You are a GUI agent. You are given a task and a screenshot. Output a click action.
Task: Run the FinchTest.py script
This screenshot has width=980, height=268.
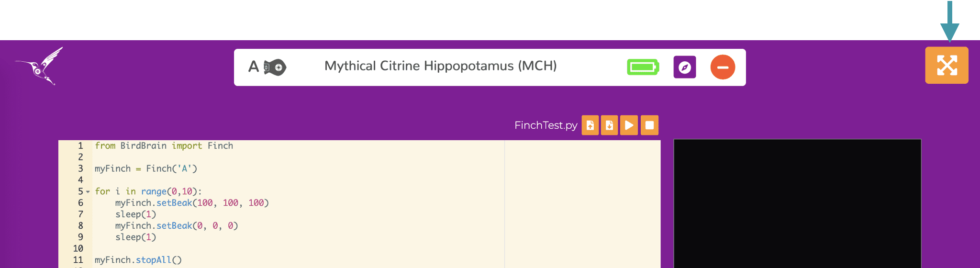point(629,125)
